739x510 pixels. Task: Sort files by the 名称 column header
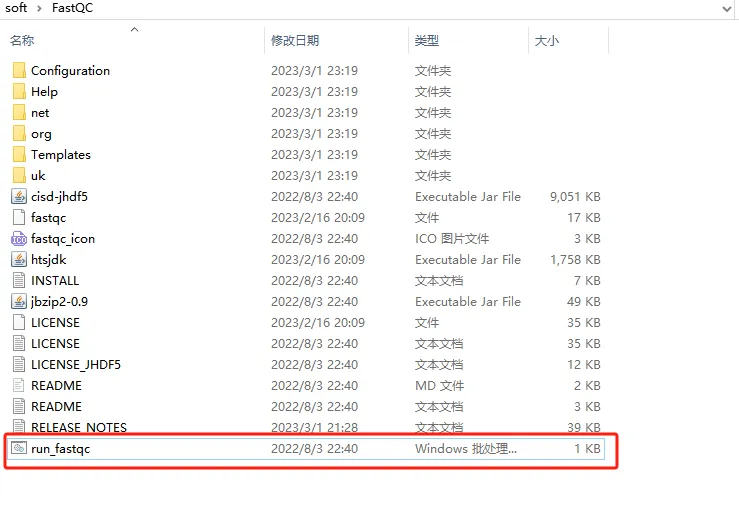22,41
